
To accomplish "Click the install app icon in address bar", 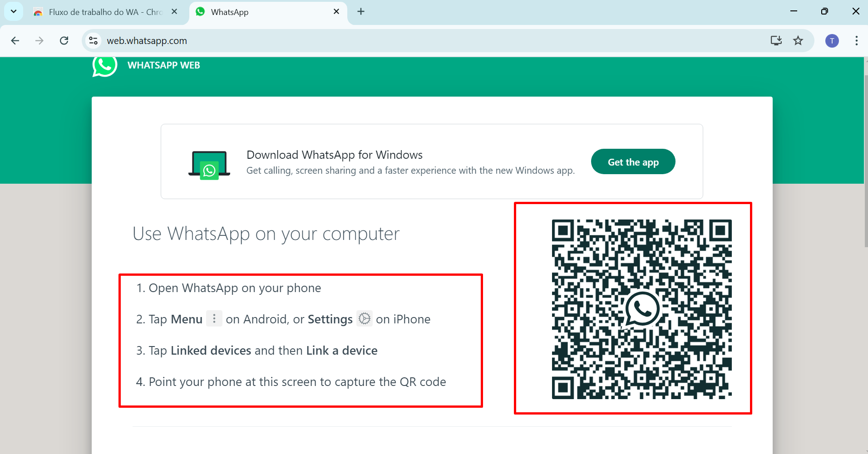I will 776,41.
